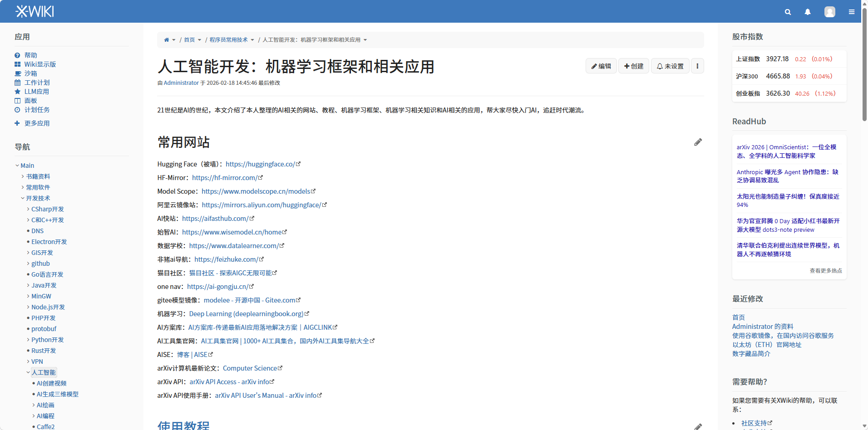The image size is (868, 430).
Task: Select AI创建视频 in navigation tree
Action: tap(52, 383)
